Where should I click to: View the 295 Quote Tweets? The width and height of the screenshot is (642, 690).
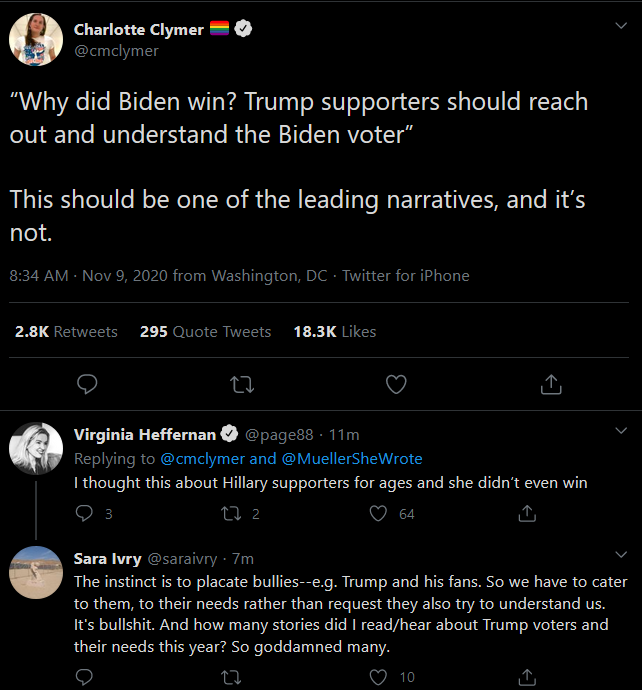pos(205,331)
